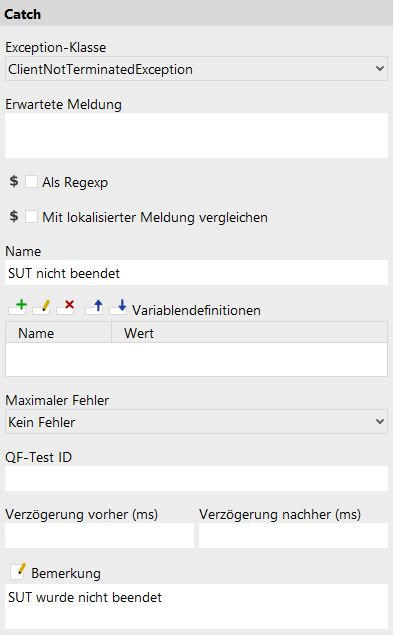Open the Bemerkung external editor icon
This screenshot has width=393, height=635.
(18, 571)
